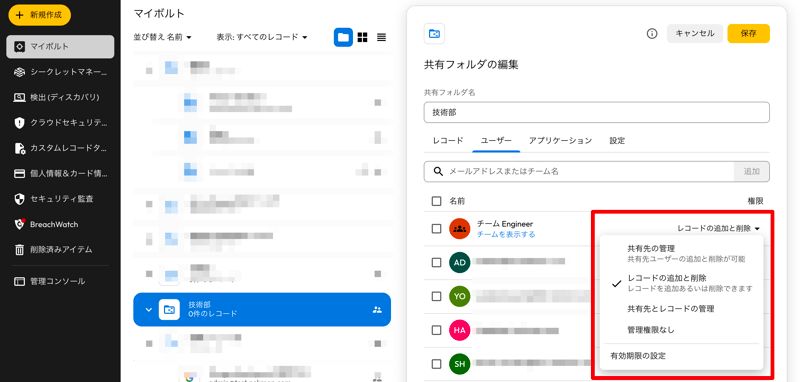
Task: Open シークレットマネージャー sidebar item
Action: coord(60,72)
